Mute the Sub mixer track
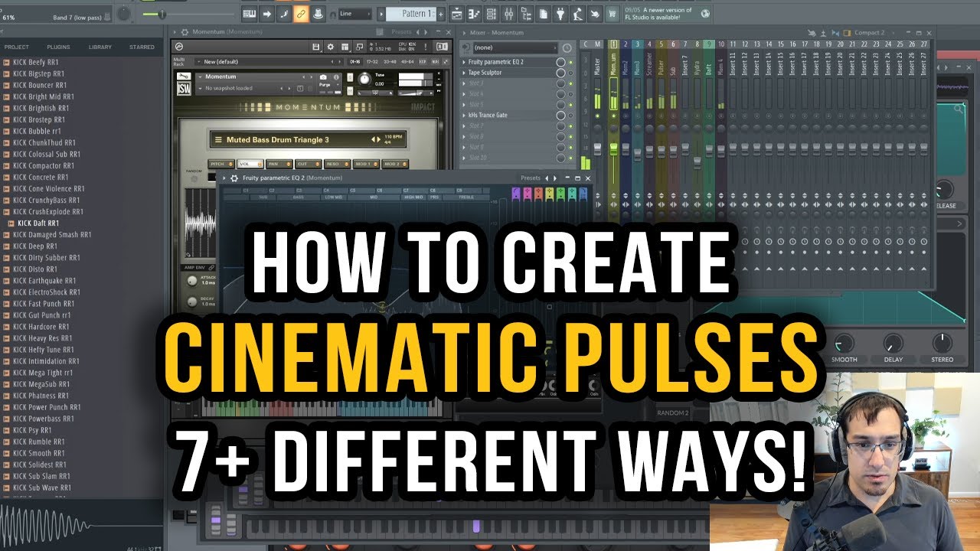Screen dimensions: 980x551 click(673, 116)
